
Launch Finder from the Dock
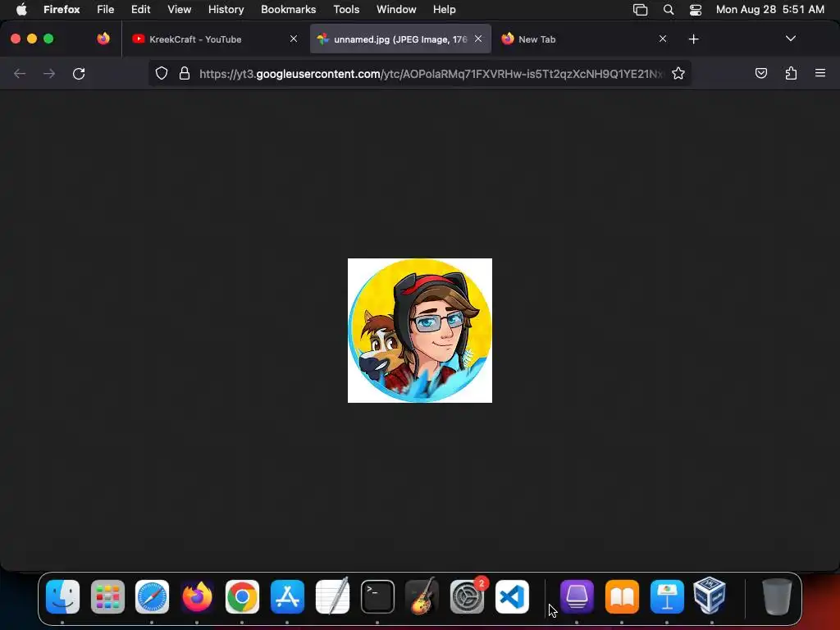[62, 596]
